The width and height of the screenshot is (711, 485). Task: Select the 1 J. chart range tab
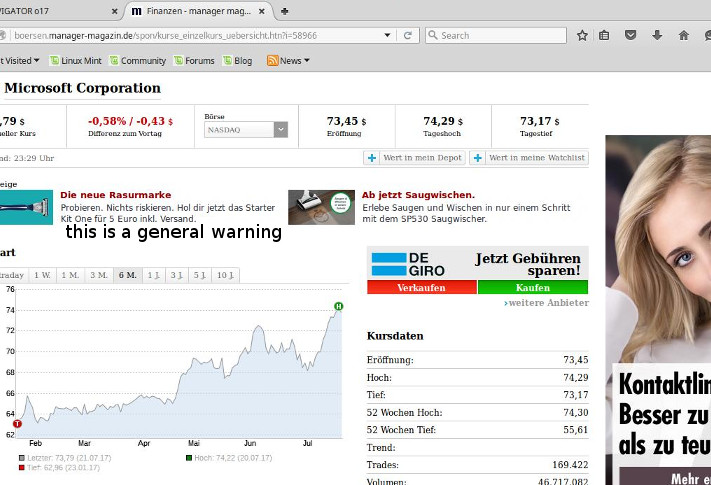click(154, 275)
